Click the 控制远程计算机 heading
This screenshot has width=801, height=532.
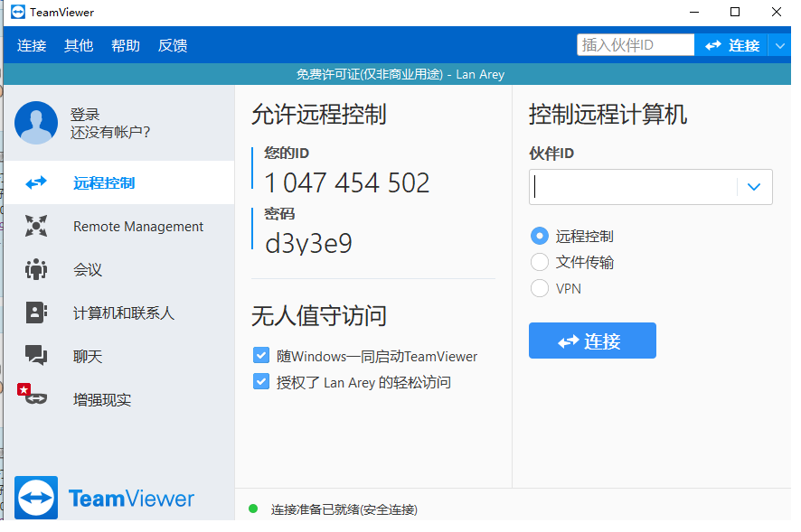click(x=608, y=115)
